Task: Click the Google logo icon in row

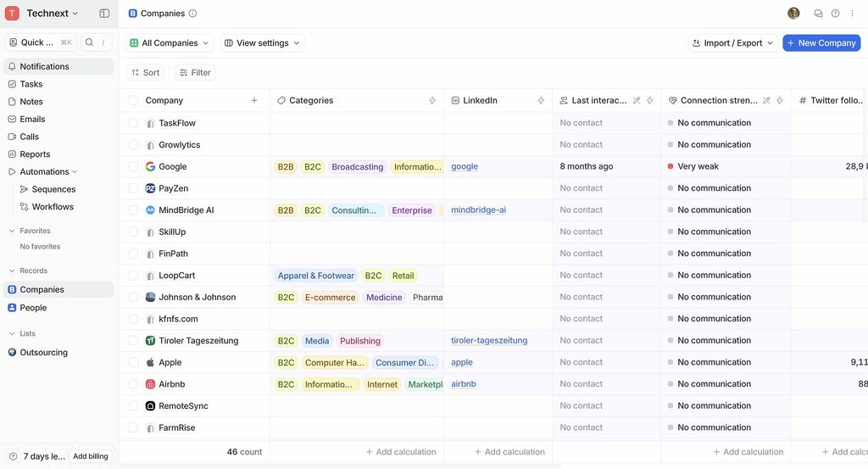Action: (x=150, y=166)
